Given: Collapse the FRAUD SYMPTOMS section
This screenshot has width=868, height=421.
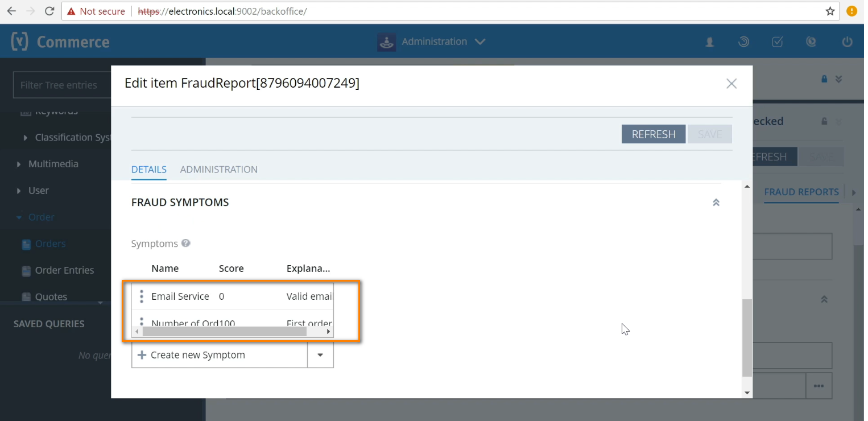Looking at the screenshot, I should 716,203.
